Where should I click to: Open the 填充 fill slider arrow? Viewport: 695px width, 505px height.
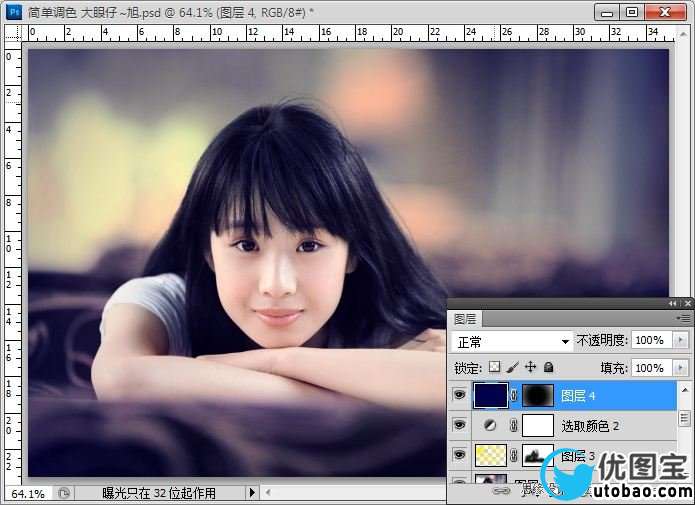pos(681,368)
